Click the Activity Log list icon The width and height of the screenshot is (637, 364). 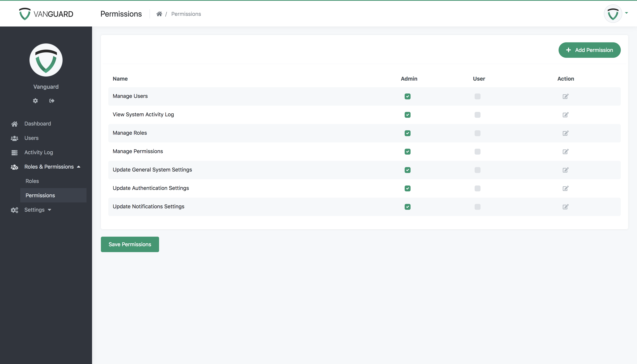tap(15, 152)
